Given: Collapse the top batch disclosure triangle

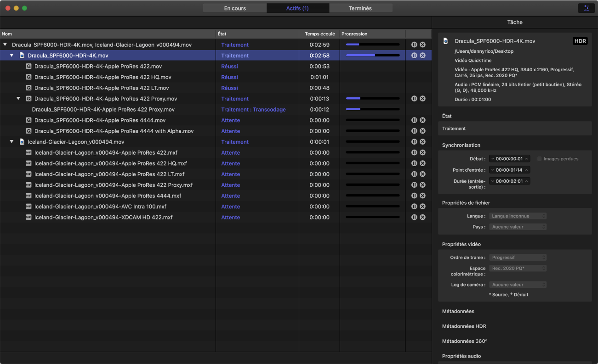Looking at the screenshot, I should click(x=5, y=45).
